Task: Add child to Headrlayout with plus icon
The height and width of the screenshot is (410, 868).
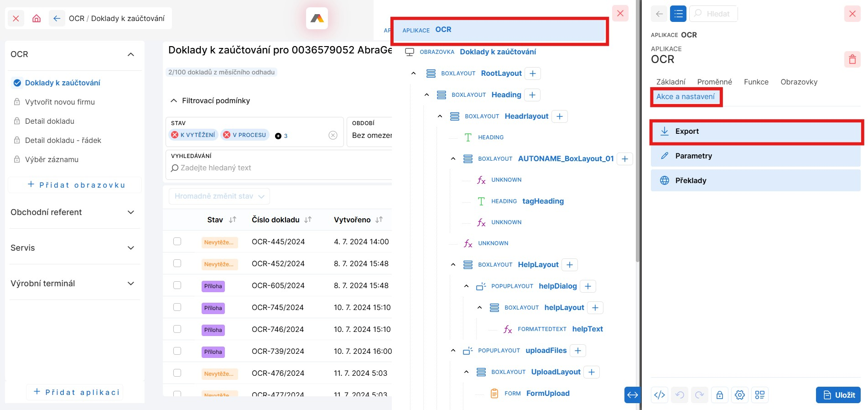Action: tap(560, 116)
